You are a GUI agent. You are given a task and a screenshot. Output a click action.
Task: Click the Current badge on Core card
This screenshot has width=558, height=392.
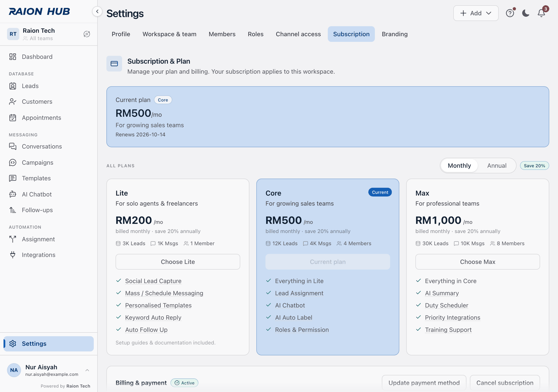point(380,192)
